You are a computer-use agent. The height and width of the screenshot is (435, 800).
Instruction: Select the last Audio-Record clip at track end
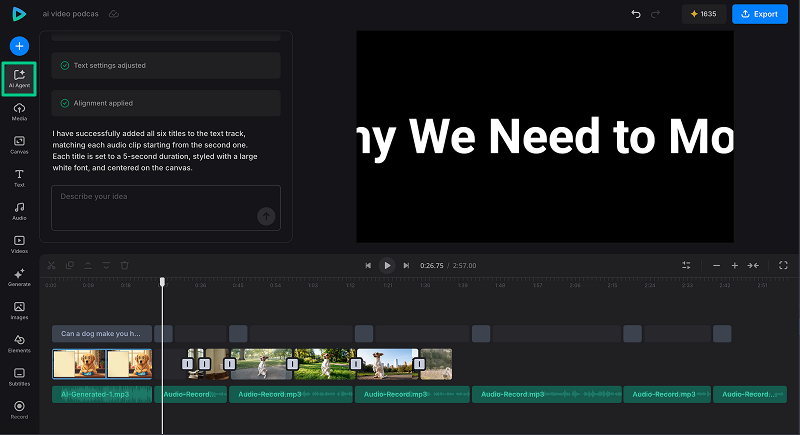(749, 394)
